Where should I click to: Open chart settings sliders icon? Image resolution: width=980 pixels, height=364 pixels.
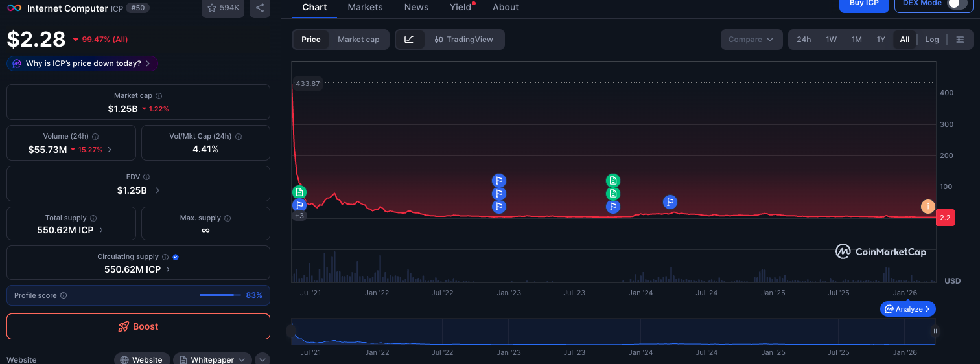960,40
